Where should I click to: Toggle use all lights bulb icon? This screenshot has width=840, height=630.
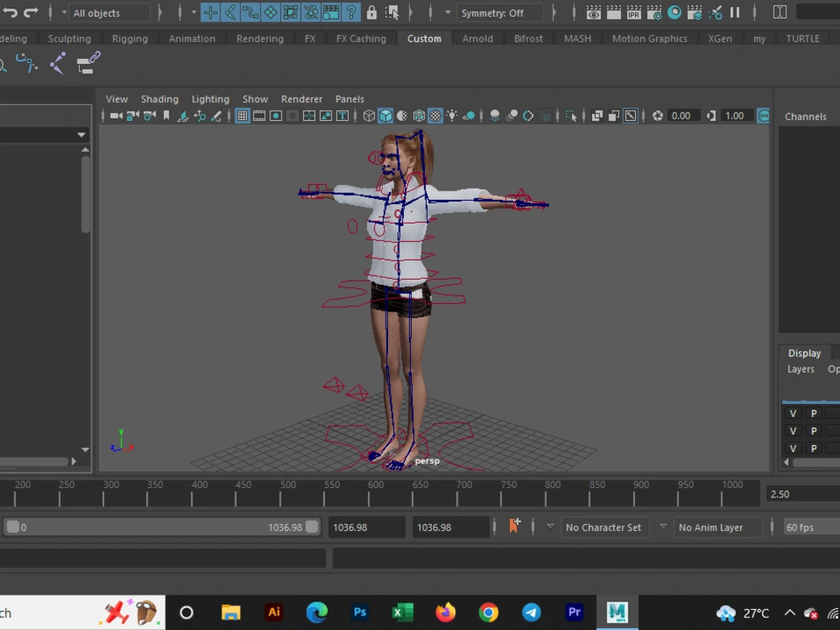point(452,116)
